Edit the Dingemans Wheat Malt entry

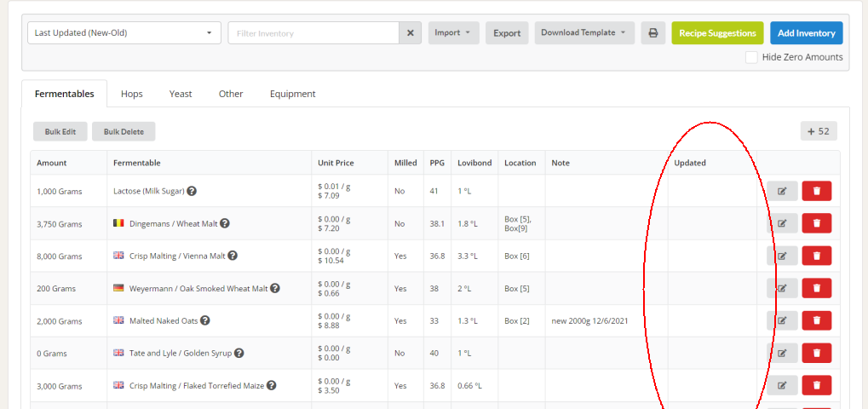click(782, 223)
